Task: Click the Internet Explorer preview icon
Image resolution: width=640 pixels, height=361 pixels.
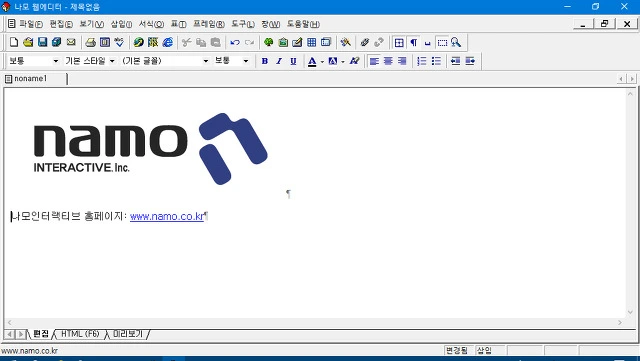Action: (x=167, y=42)
